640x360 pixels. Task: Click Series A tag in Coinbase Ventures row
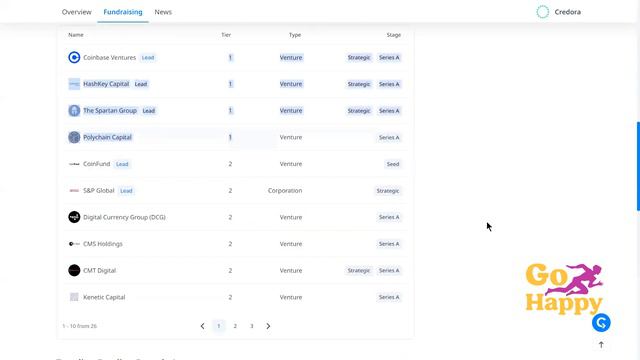tap(389, 58)
